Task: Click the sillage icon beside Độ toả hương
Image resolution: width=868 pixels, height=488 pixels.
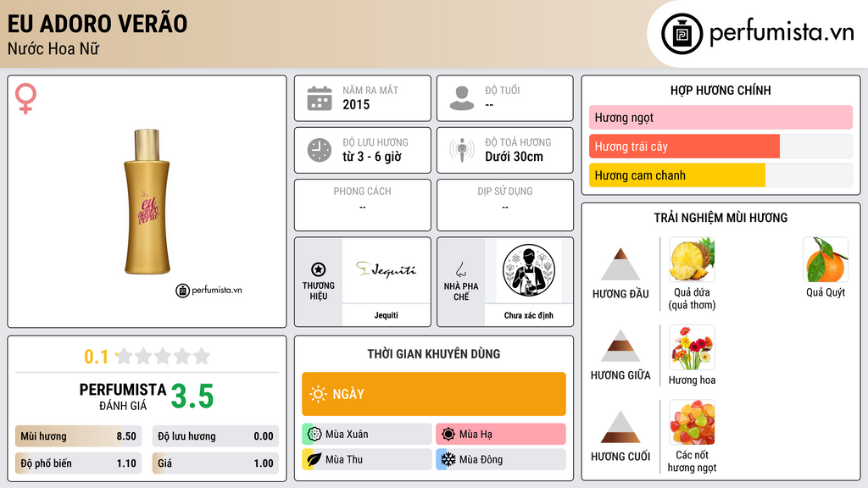Action: [x=462, y=150]
